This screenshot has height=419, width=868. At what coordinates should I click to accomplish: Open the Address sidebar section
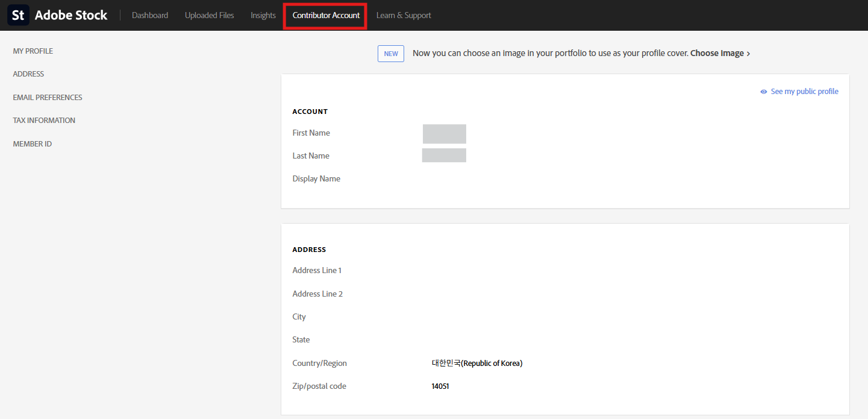click(28, 74)
